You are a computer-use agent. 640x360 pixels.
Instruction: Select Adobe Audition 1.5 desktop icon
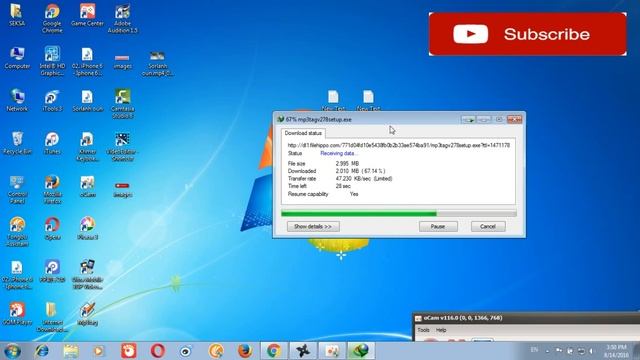[x=122, y=18]
